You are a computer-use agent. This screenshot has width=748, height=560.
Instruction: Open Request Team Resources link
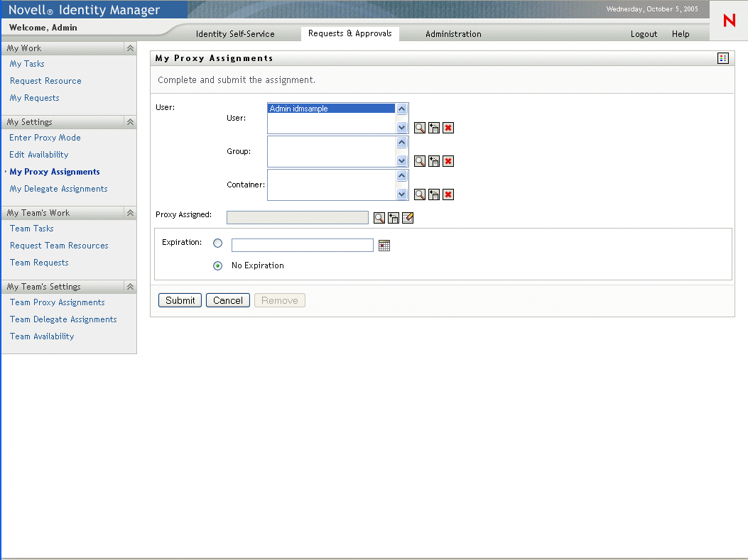[59, 246]
